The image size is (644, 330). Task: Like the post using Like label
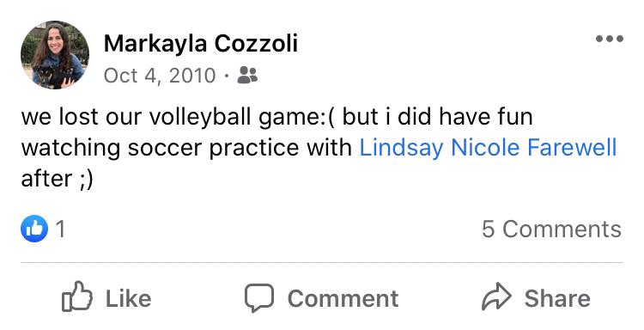click(x=128, y=298)
